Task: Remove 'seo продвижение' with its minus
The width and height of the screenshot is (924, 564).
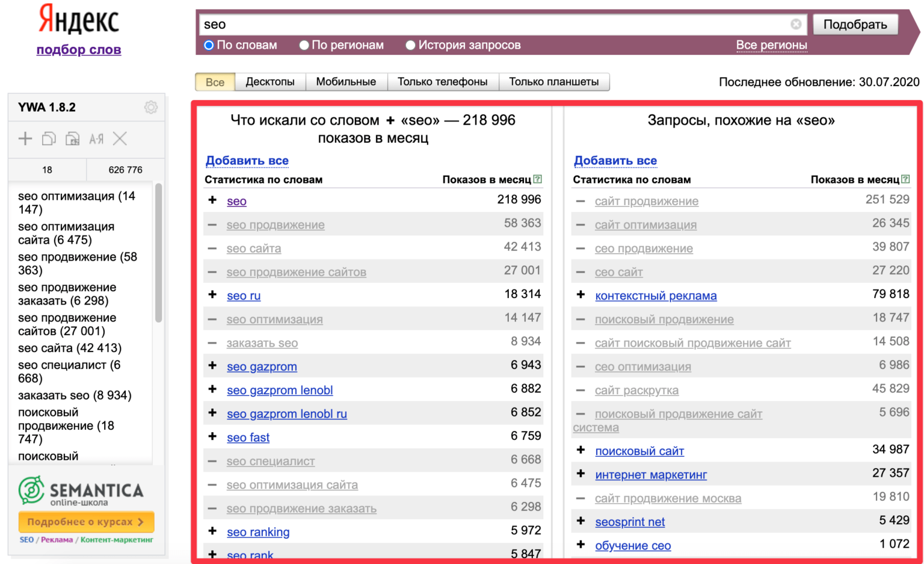Action: tap(212, 225)
